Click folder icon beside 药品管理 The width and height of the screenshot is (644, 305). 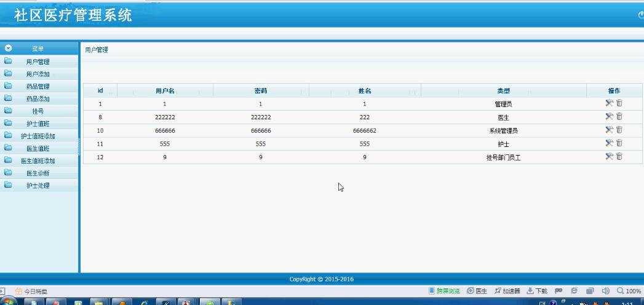[x=8, y=86]
